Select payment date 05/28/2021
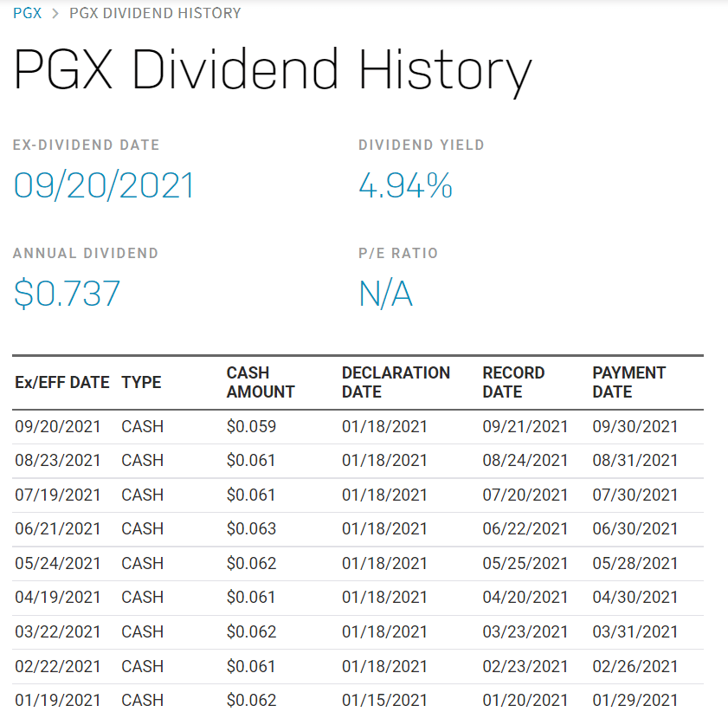The height and width of the screenshot is (712, 728). 635,563
